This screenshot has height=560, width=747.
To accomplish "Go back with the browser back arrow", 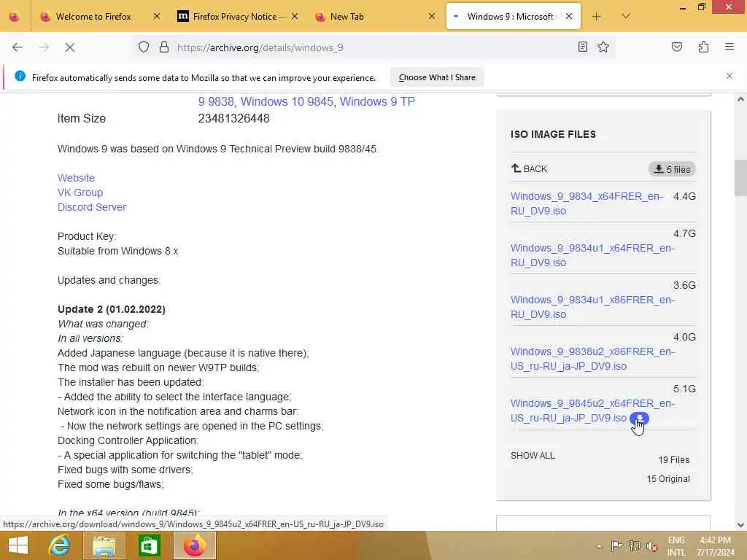I will coord(18,47).
